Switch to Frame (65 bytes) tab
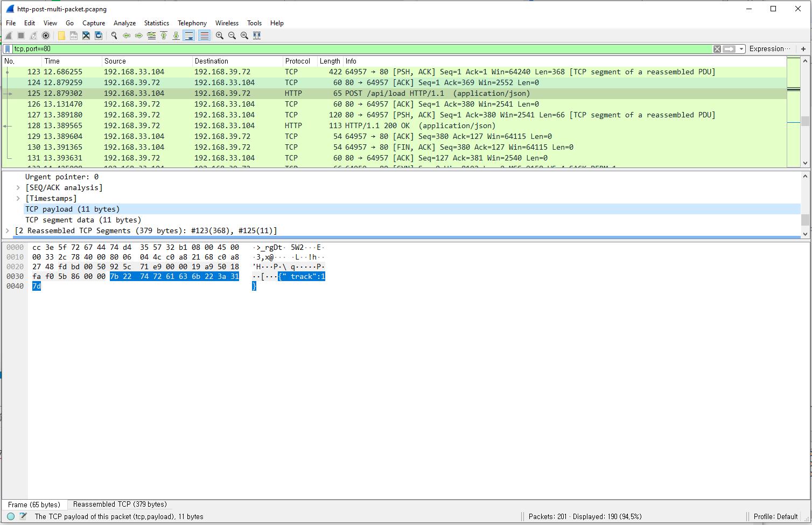 tap(34, 505)
